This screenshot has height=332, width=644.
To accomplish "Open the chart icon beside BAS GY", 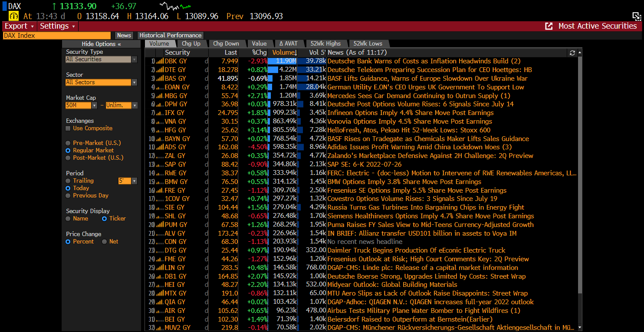I will (x=160, y=79).
